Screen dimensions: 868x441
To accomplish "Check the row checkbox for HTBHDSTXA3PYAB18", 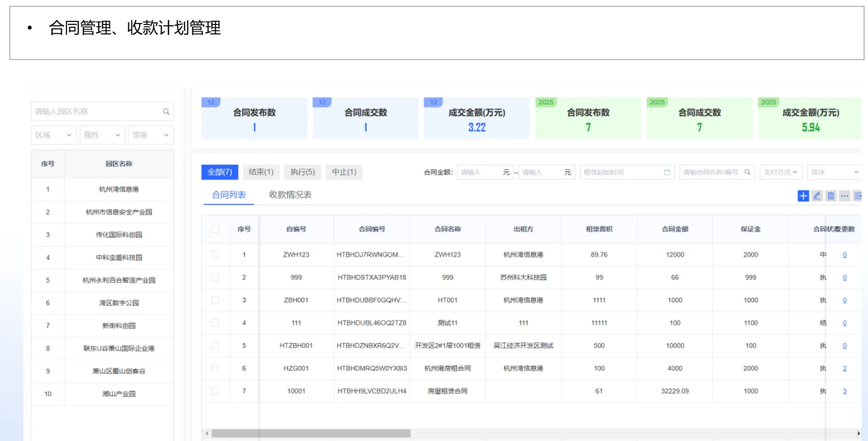I will coord(215,277).
